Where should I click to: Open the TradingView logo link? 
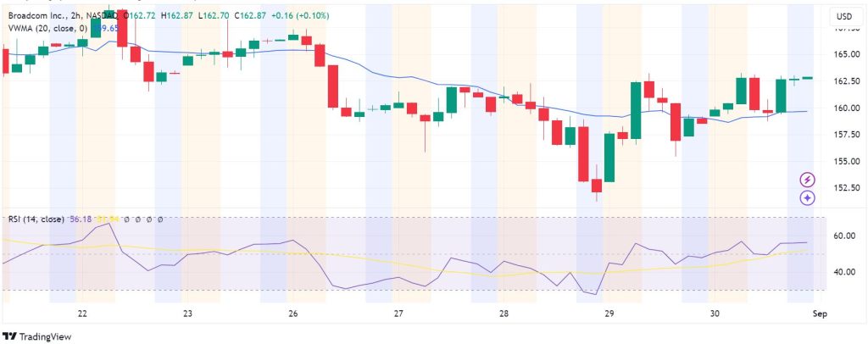click(x=37, y=336)
